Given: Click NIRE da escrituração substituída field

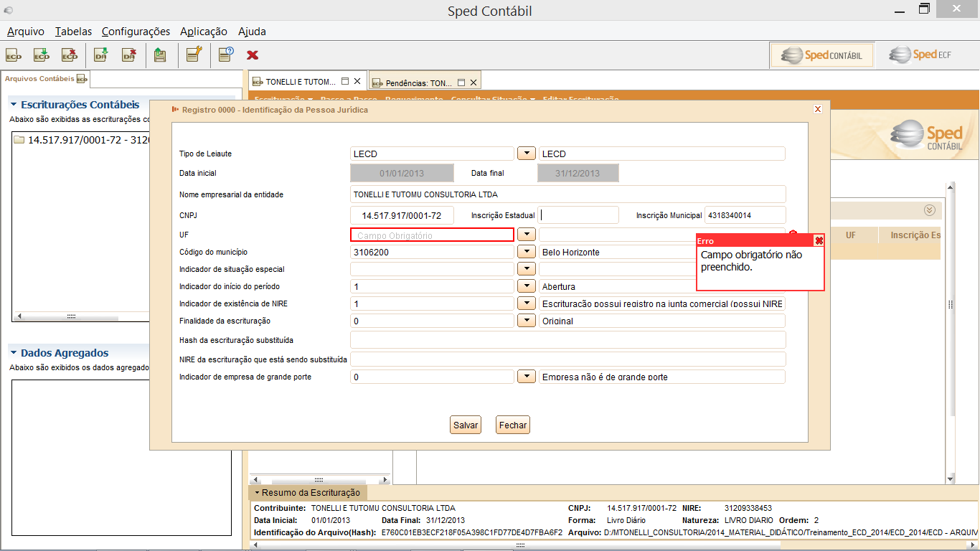Looking at the screenshot, I should pos(568,359).
